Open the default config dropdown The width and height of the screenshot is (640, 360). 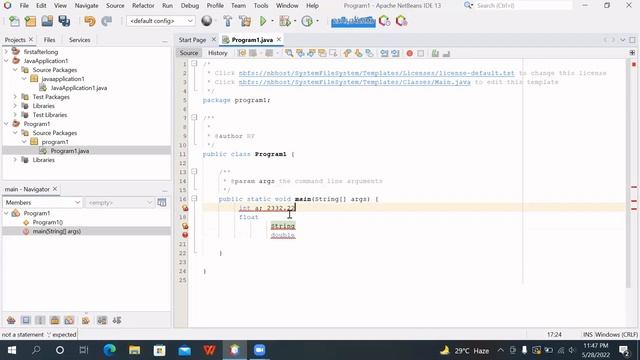[x=160, y=21]
